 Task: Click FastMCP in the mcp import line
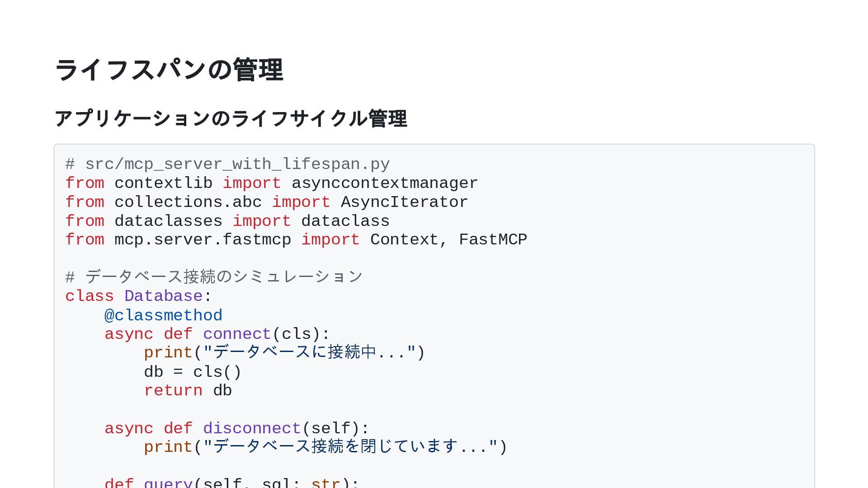pos(493,239)
